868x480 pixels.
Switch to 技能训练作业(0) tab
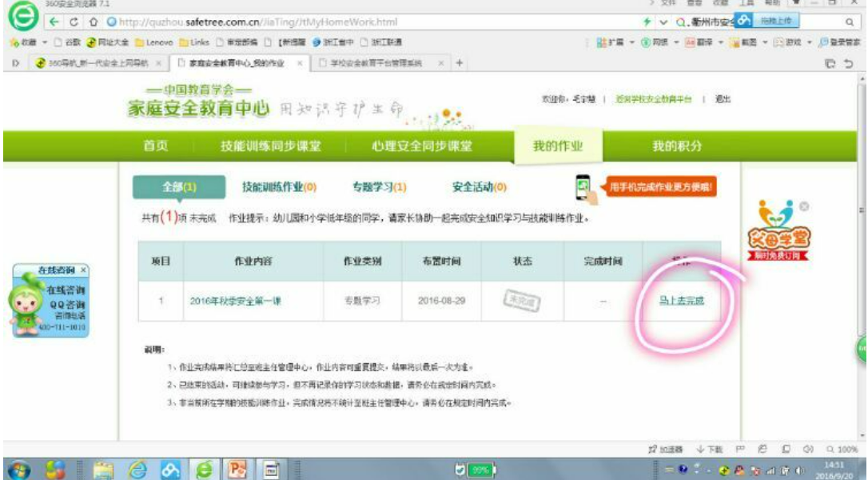(x=279, y=187)
